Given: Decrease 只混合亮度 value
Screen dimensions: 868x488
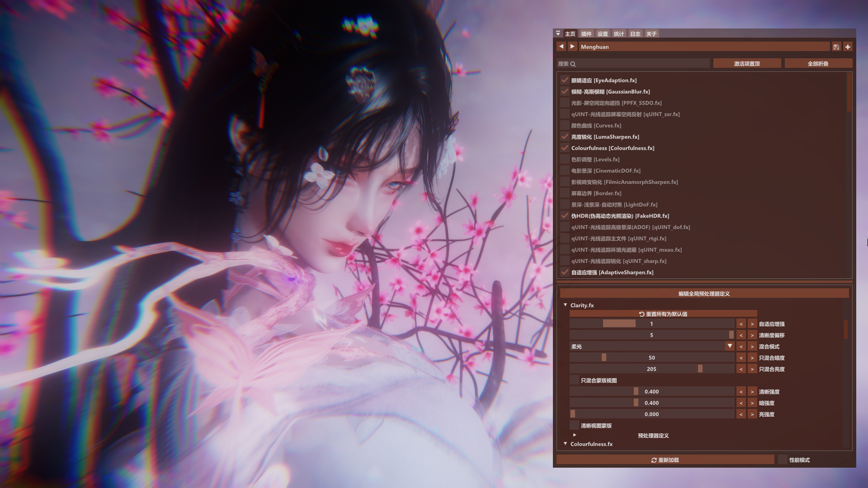Looking at the screenshot, I should [x=741, y=369].
